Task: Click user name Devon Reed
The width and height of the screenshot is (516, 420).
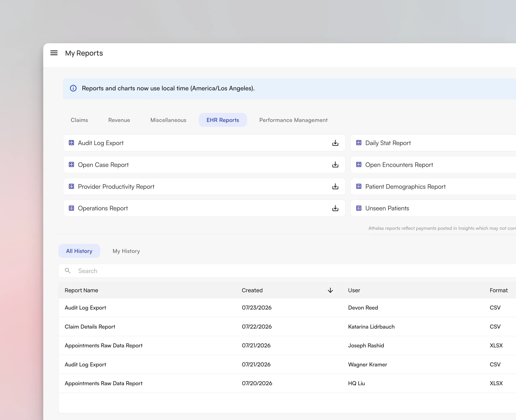Action: [x=363, y=308]
